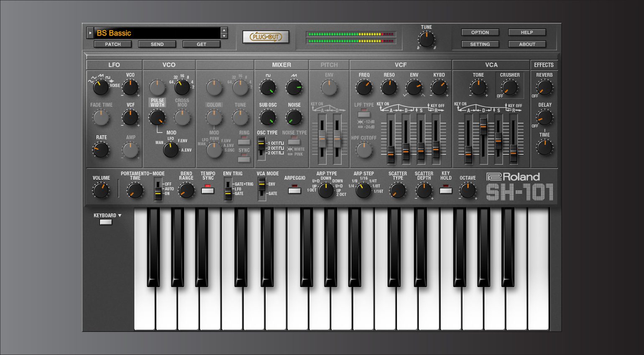Click the SCATTER TYPE knob
Screen dimensions: 644x355
pyautogui.click(x=397, y=190)
